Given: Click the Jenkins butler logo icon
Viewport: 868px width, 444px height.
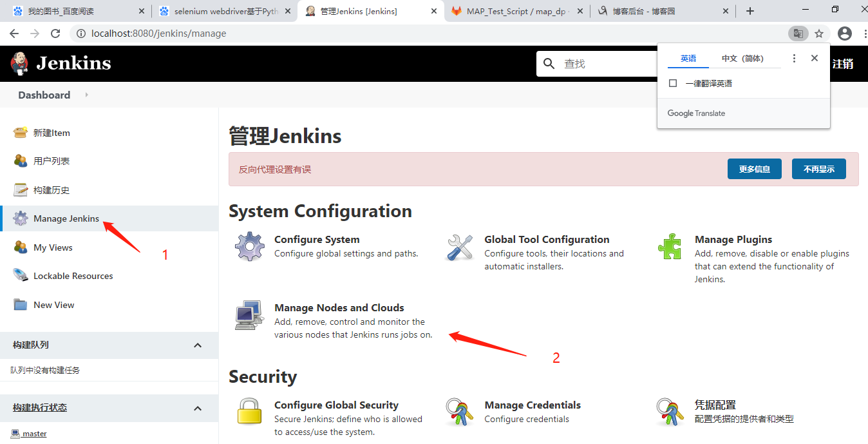Looking at the screenshot, I should click(19, 63).
